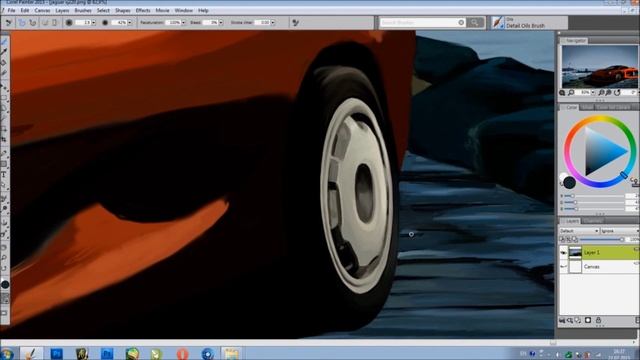Switch to the Channels tab
The height and width of the screenshot is (360, 640).
(593, 221)
